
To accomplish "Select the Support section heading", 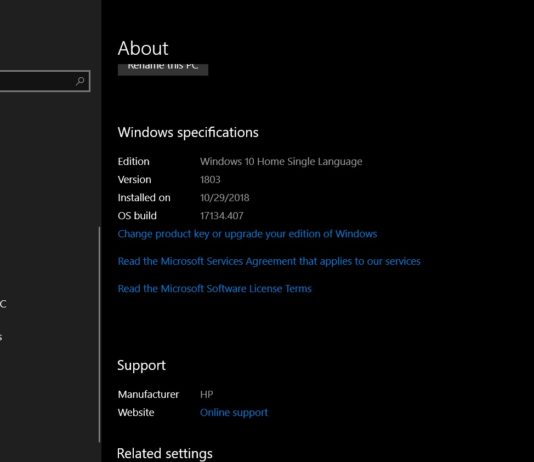I will tap(141, 365).
